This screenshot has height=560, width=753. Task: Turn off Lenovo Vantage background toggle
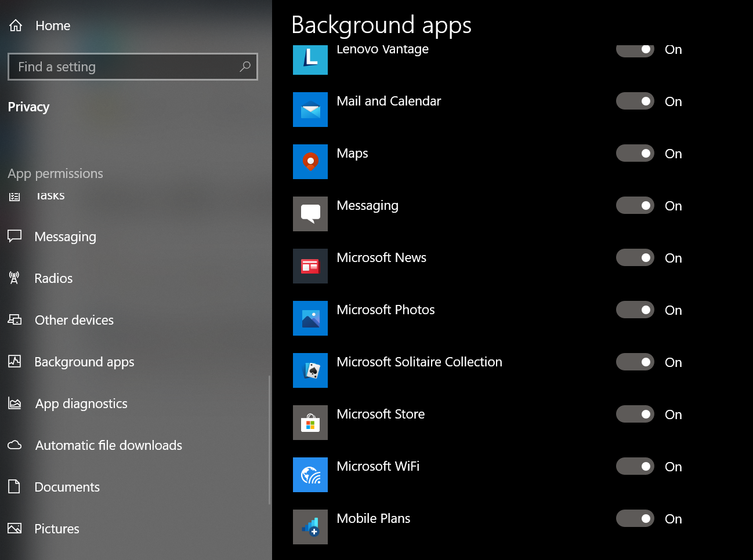pos(635,50)
